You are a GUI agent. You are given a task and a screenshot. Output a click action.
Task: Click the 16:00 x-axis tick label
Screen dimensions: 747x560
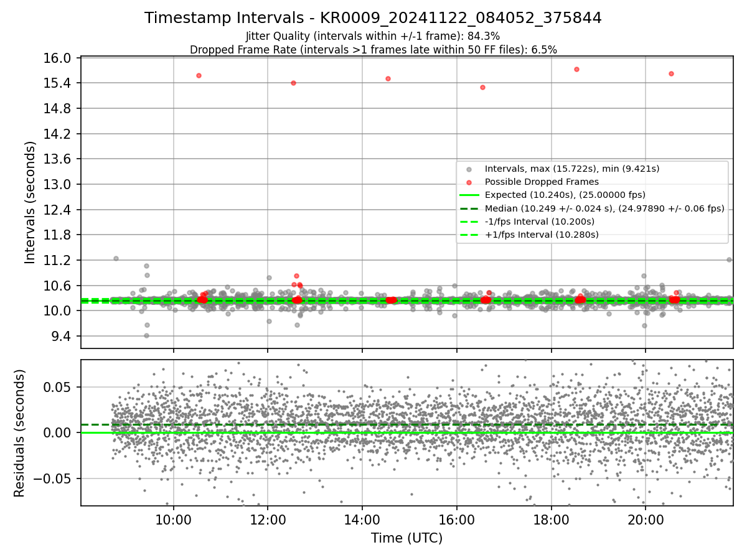point(456,520)
